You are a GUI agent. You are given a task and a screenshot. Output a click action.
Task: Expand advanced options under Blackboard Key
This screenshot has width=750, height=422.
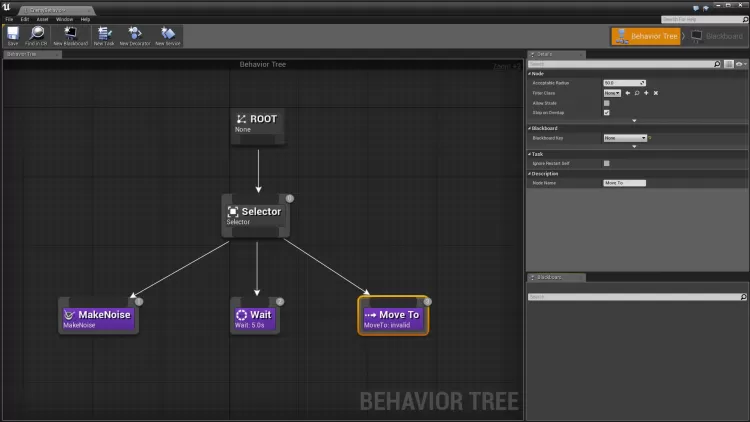pos(634,146)
